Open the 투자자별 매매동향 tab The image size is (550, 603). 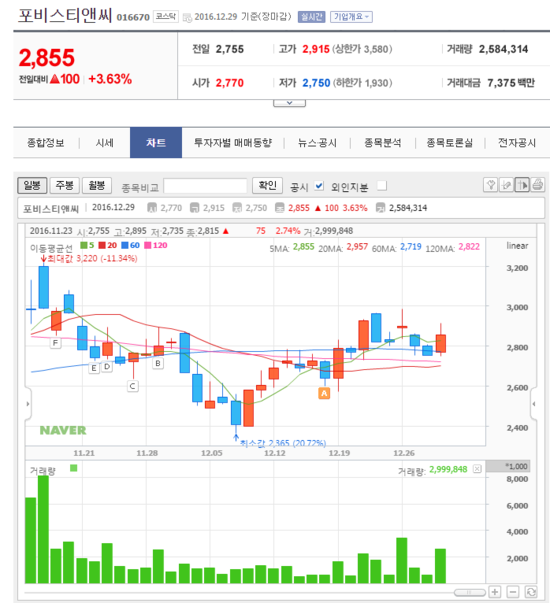coord(233,143)
